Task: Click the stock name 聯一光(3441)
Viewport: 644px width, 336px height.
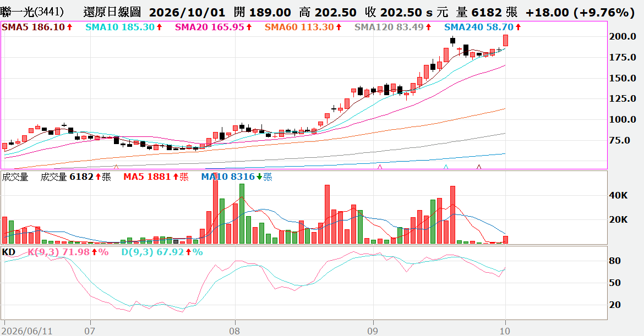Action: (32, 12)
